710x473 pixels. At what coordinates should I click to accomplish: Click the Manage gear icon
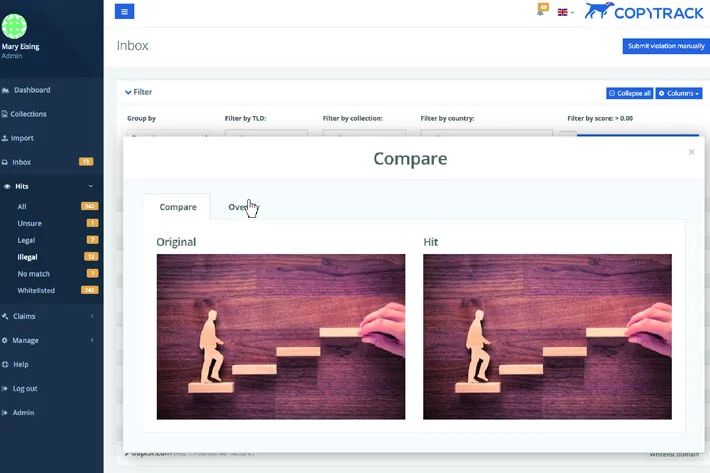(5, 340)
